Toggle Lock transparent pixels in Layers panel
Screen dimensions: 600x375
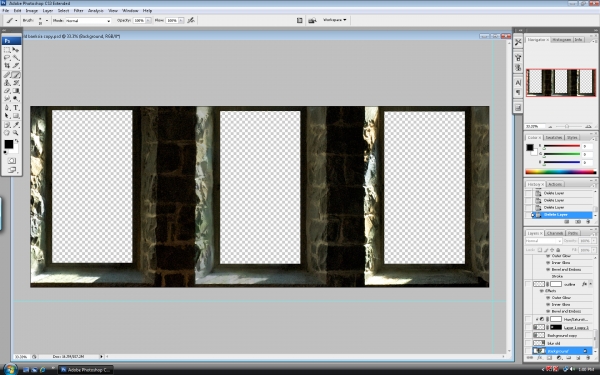coord(540,250)
